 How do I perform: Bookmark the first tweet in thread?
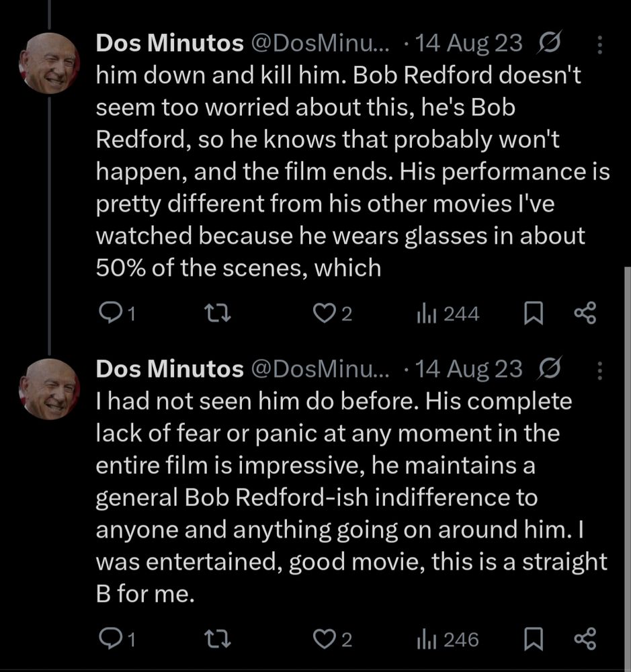533,313
